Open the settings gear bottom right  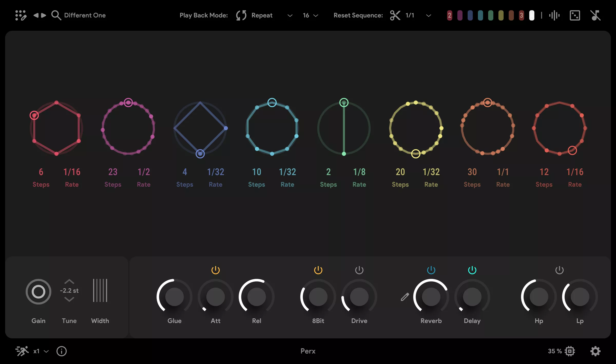click(596, 351)
